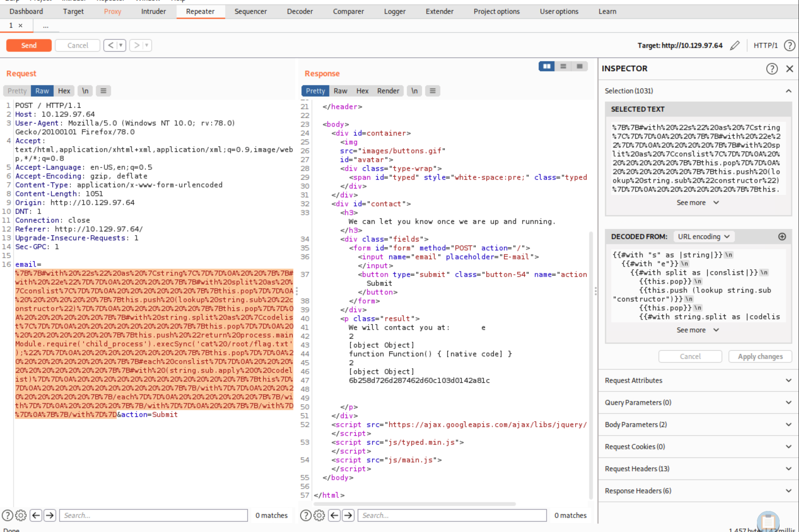Open the Project options tab
This screenshot has height=532, width=799.
[497, 11]
